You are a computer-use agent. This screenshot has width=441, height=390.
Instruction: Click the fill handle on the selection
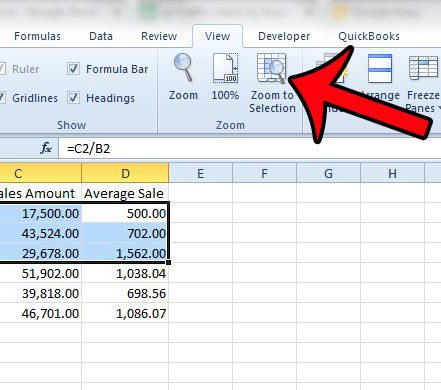168,263
